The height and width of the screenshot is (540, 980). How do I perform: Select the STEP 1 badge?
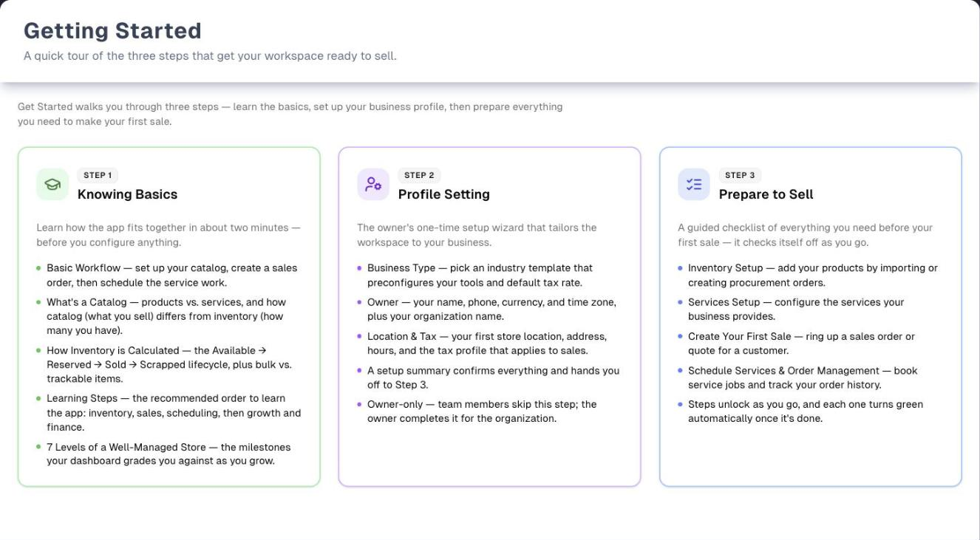point(98,176)
